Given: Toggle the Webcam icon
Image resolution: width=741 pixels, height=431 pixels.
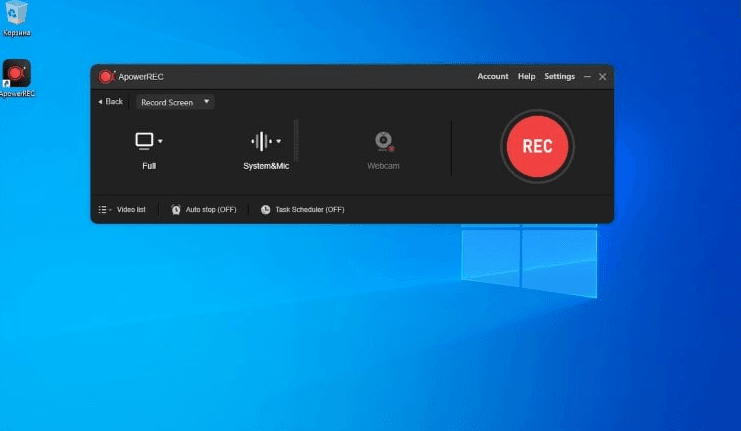Looking at the screenshot, I should coord(384,141).
